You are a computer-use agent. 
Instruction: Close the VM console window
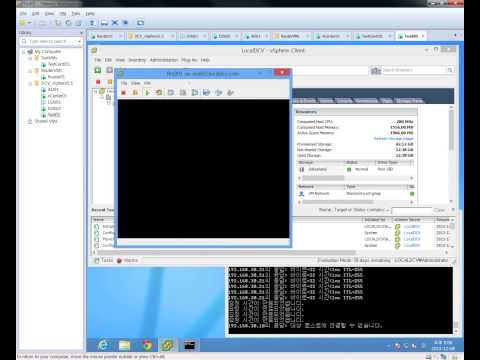282,73
